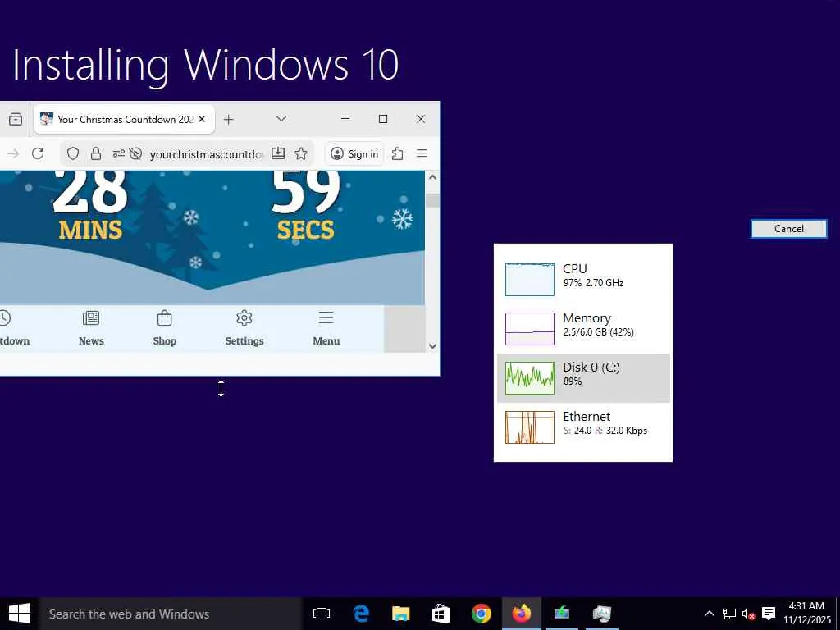Screen dimensions: 840x630
Task: Close the Your Christmas Countdown tab
Action: (x=202, y=119)
